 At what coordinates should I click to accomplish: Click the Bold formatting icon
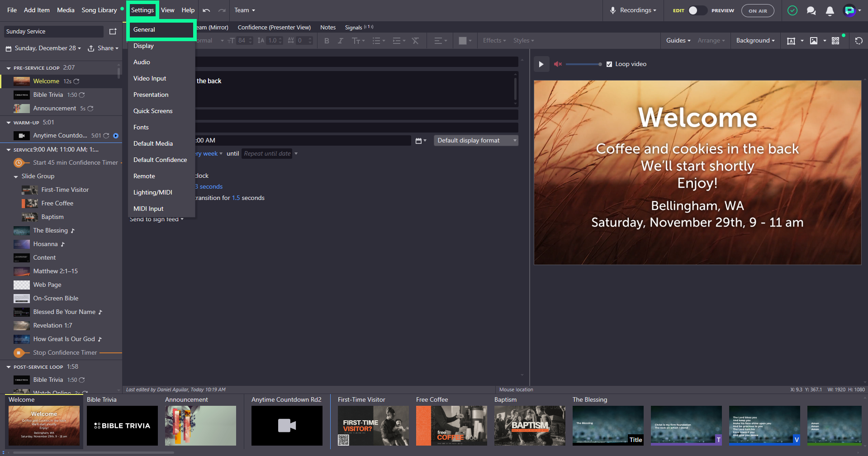click(x=327, y=41)
